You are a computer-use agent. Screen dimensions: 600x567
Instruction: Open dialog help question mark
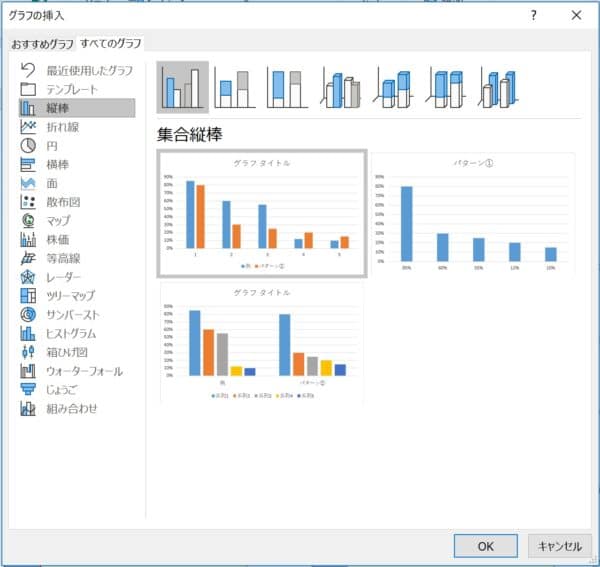pos(533,16)
